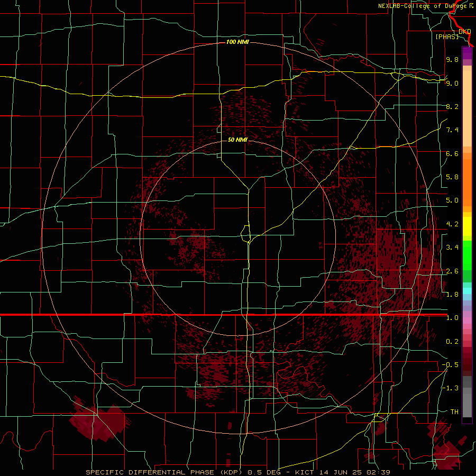Click the 6.6 value on the color scale

coord(452,153)
